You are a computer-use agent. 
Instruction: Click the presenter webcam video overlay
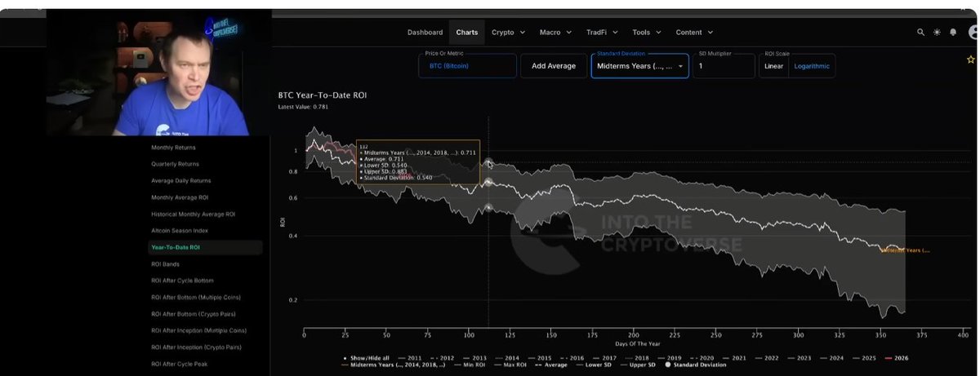pos(159,73)
